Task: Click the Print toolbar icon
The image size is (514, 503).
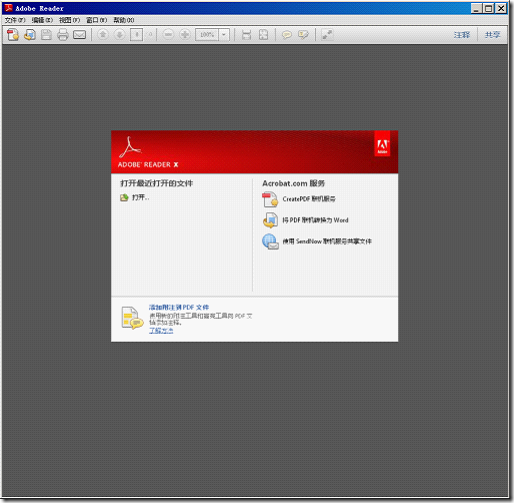Action: pyautogui.click(x=63, y=35)
